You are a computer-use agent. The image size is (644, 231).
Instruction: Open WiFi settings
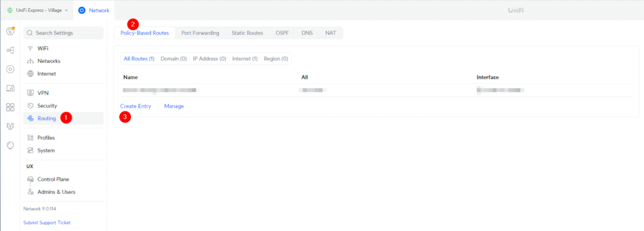64,48
